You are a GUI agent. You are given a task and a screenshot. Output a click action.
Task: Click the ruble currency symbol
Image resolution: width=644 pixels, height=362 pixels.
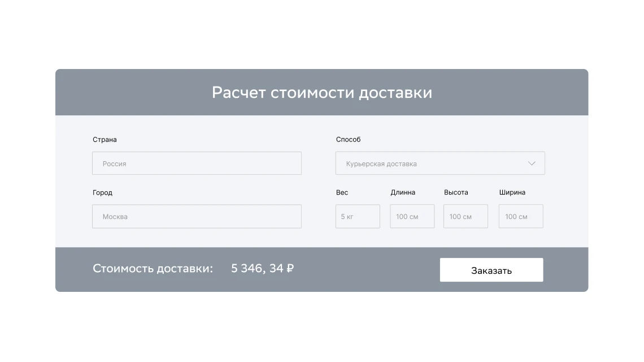click(290, 269)
